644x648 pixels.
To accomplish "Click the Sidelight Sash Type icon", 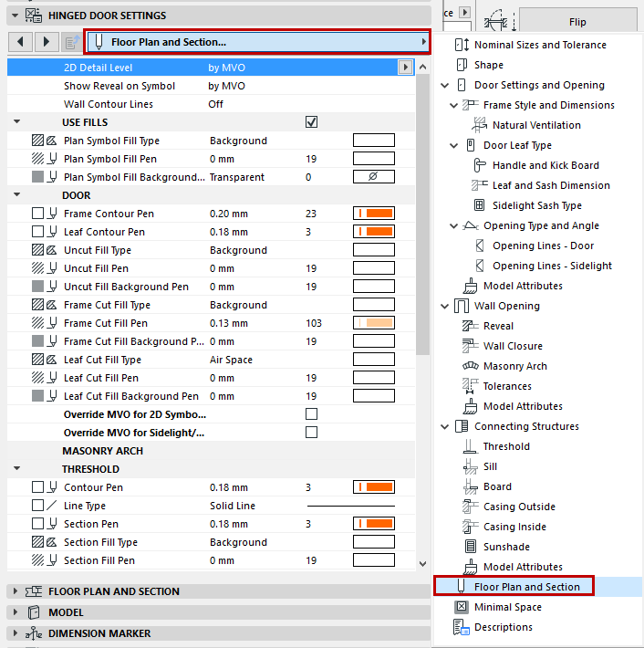I will point(479,205).
